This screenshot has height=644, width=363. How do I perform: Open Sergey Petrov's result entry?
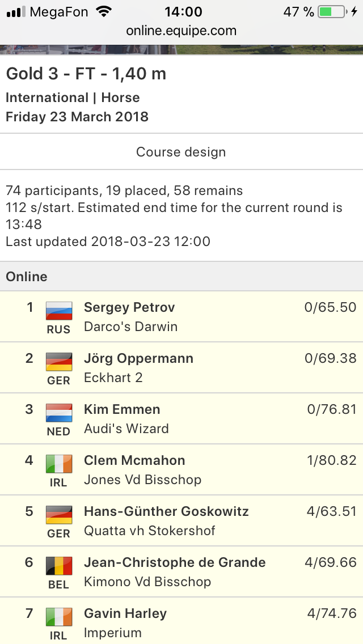181,316
